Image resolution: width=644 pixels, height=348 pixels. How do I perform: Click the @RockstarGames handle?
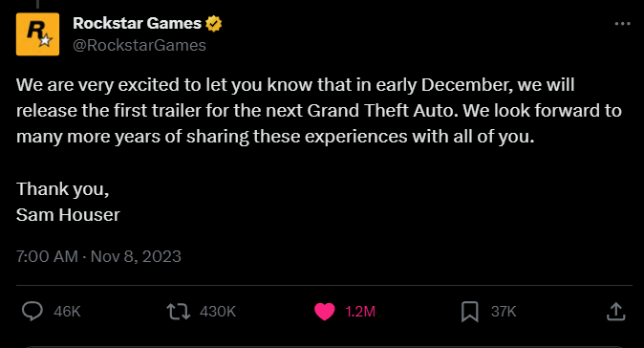(x=140, y=45)
